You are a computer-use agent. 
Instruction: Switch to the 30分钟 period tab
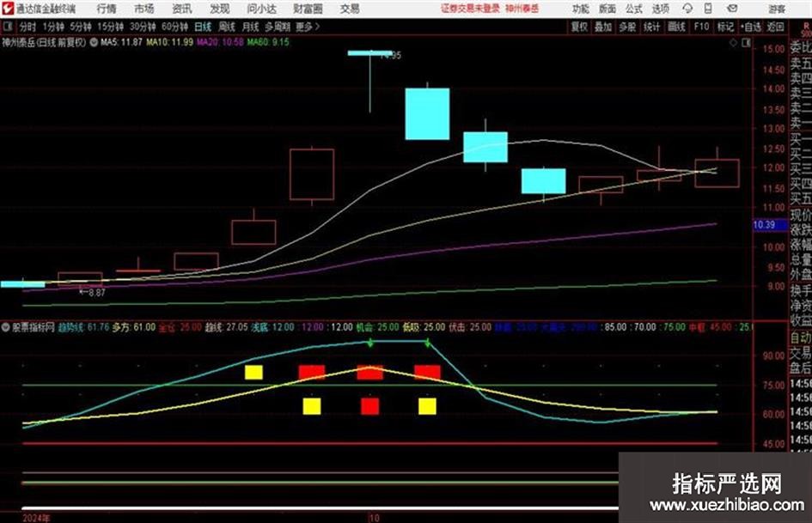click(143, 27)
